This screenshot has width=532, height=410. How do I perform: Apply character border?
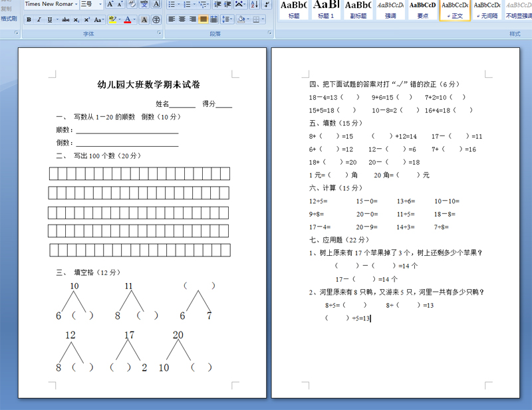(x=156, y=5)
